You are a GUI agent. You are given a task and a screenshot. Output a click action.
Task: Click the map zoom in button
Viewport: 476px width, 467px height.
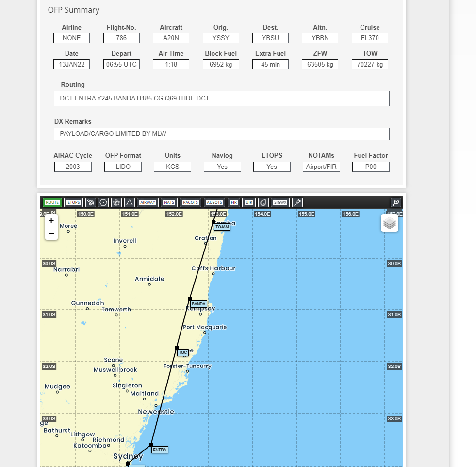pyautogui.click(x=51, y=220)
